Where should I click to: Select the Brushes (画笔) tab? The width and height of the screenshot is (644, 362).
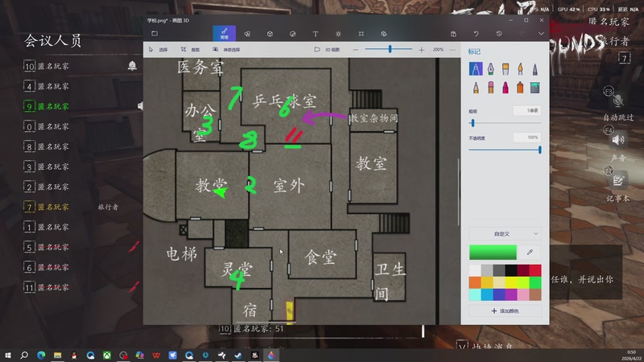point(225,33)
